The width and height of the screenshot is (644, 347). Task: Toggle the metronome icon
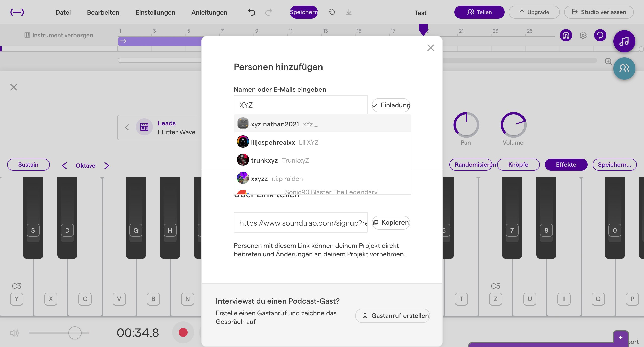click(x=566, y=35)
